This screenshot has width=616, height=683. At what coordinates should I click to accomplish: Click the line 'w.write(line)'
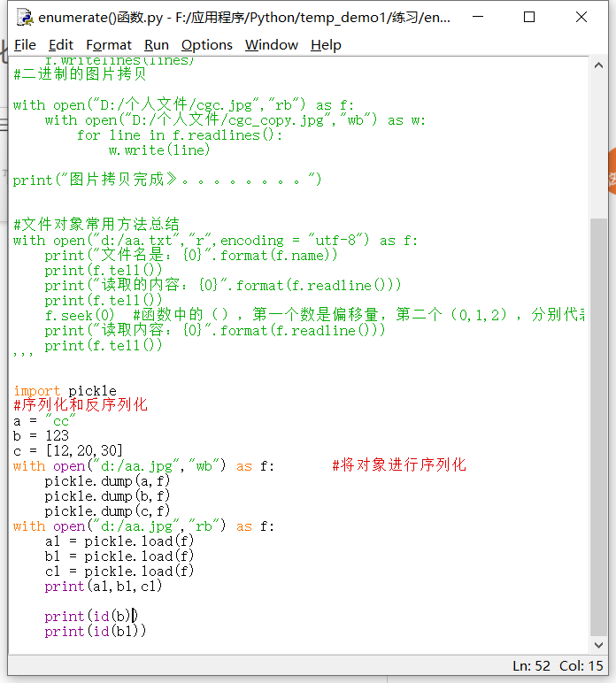159,150
